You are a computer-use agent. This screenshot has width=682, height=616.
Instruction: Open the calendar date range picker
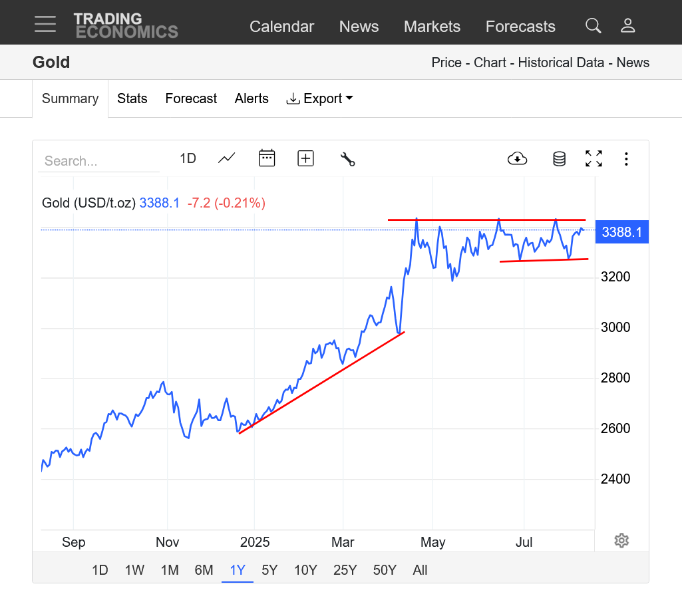(267, 158)
